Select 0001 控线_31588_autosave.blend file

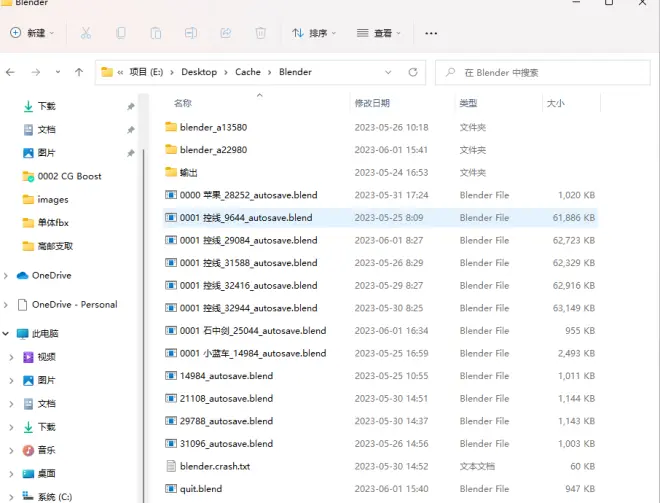(381, 263)
